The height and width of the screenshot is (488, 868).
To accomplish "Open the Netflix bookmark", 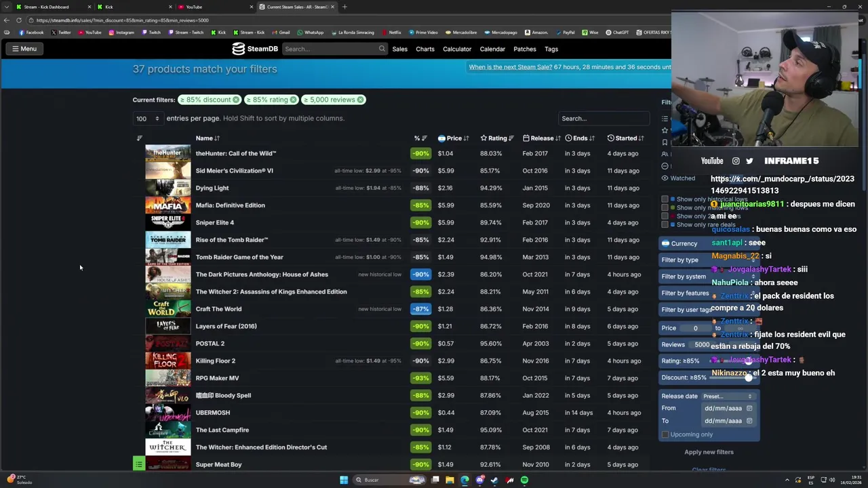I will coord(391,33).
